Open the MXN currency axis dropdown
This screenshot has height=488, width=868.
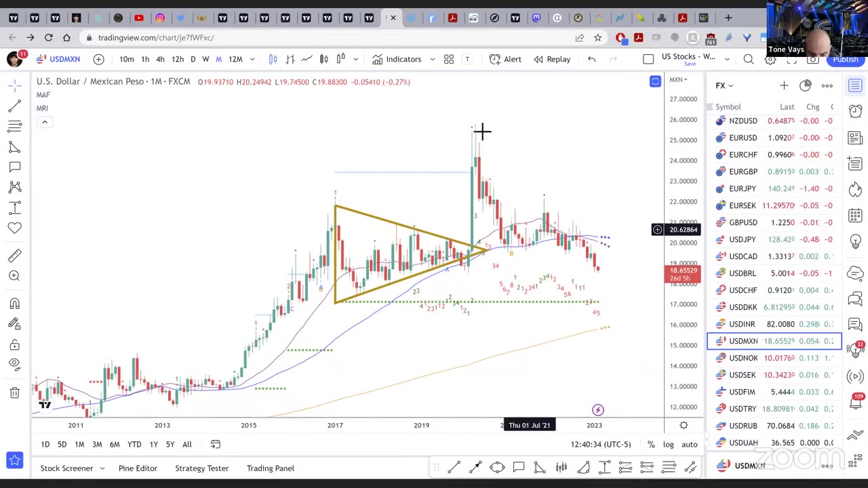tap(678, 80)
